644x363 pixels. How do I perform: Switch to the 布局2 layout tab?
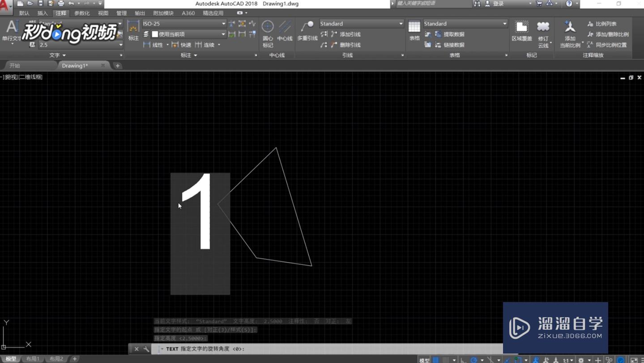56,359
